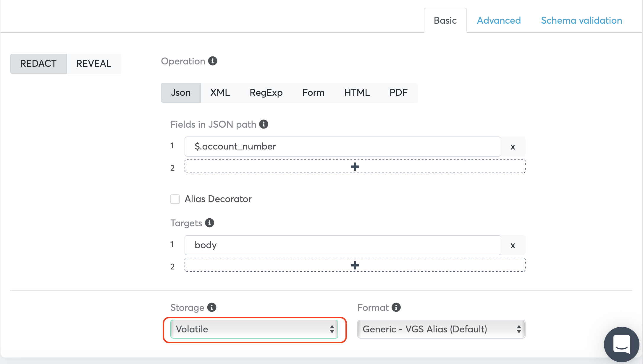
Task: Open the chat support widget
Action: (x=621, y=344)
